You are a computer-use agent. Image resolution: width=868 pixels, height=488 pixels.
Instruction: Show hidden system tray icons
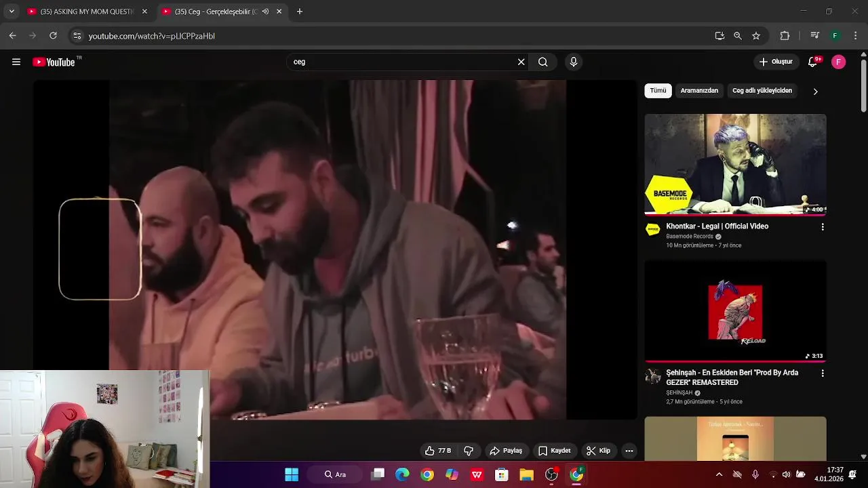pos(719,474)
